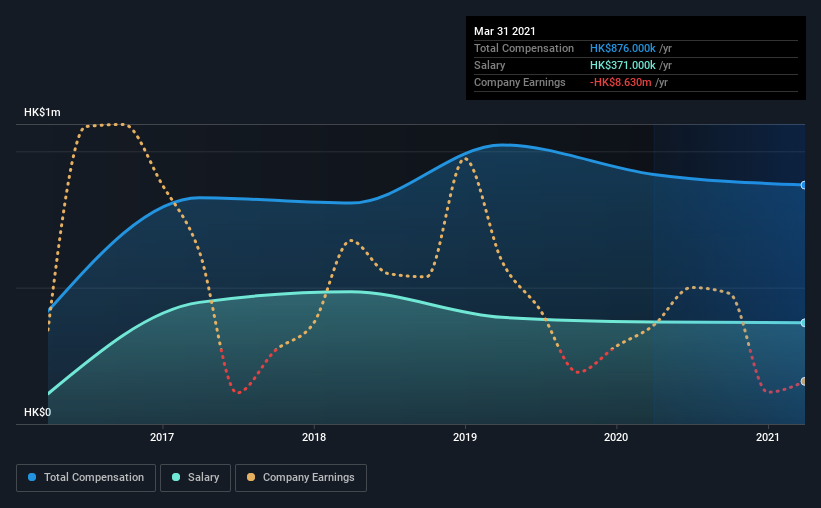The image size is (821, 508).
Task: Click the blue Total Compensation legend dot
Action: [32, 477]
